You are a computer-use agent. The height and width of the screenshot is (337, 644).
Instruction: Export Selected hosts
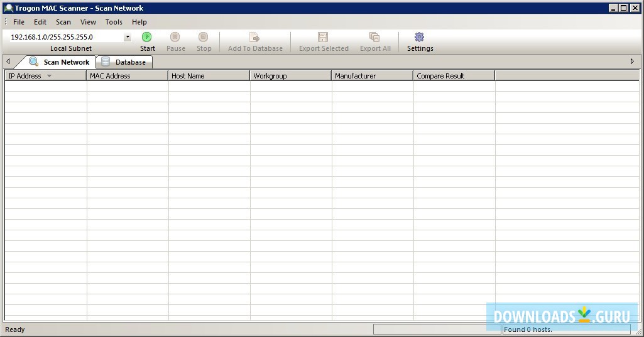323,42
